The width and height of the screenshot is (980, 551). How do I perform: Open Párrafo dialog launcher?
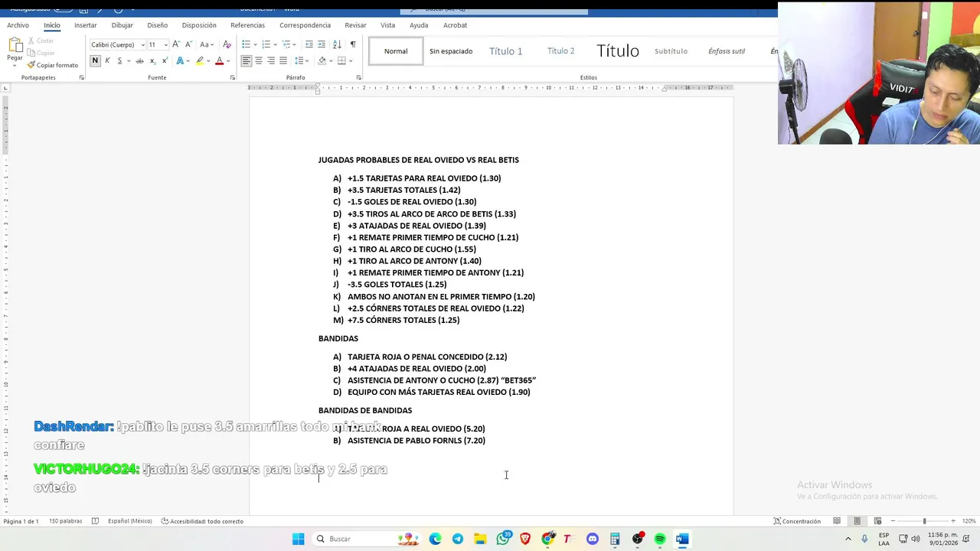coord(358,77)
